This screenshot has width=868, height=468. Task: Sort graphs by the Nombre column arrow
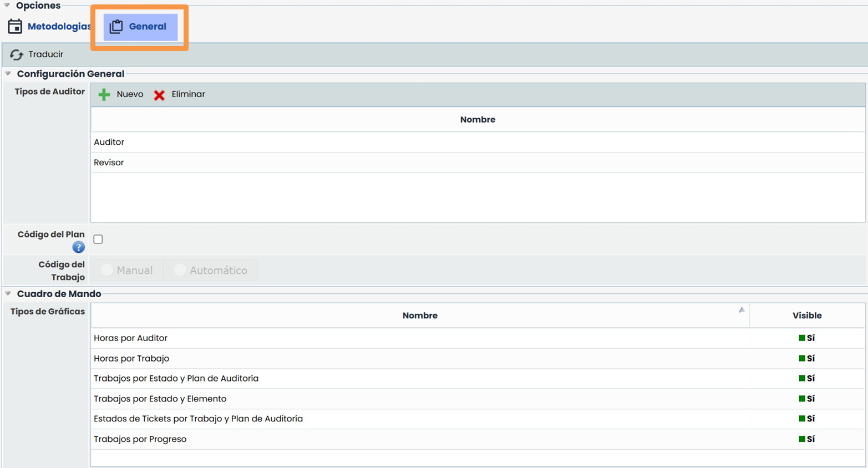[x=742, y=310]
